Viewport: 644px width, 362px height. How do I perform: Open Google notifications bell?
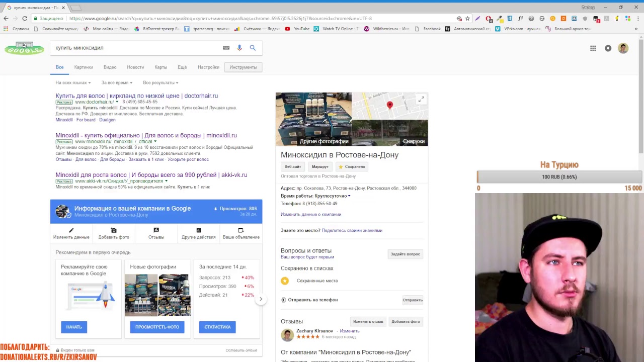608,48
